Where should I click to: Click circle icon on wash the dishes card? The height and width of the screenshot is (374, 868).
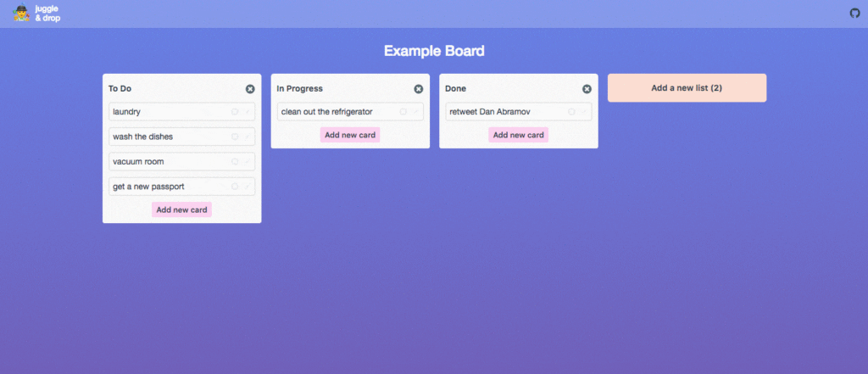[x=235, y=137]
